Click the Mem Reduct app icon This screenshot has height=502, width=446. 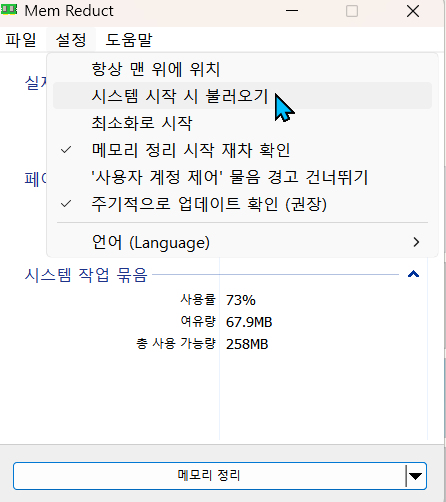9,10
